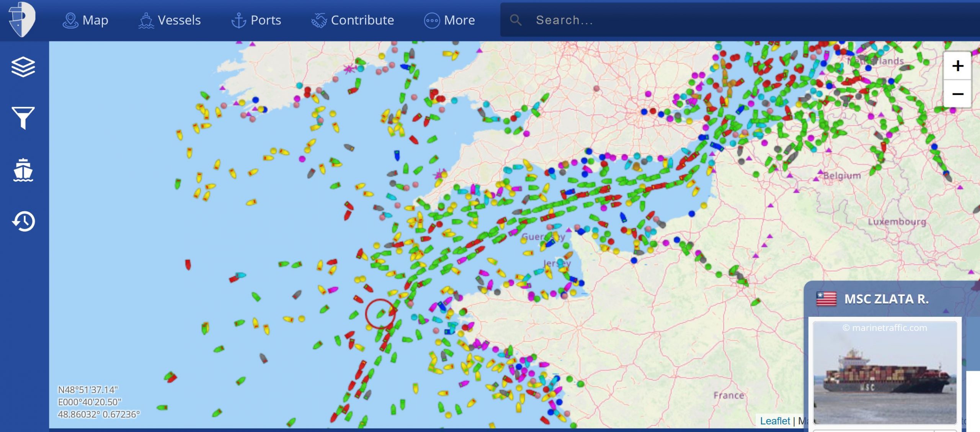
Task: Click the ship icon in left sidebar
Action: [23, 170]
